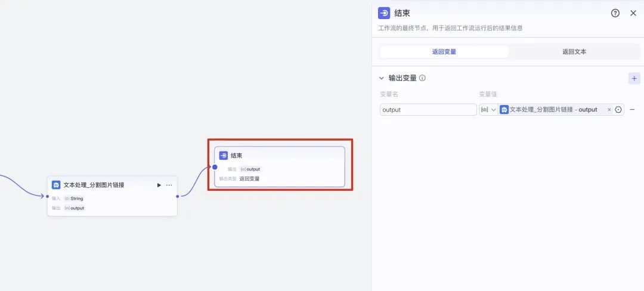The width and height of the screenshot is (644, 291).
Task: Click the help question mark icon
Action: tap(615, 13)
